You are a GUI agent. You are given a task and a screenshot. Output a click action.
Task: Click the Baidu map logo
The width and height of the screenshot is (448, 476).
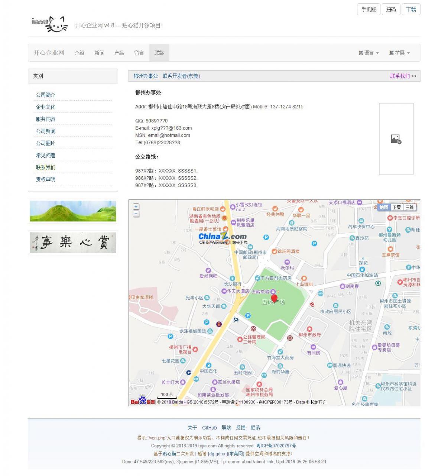coord(143,401)
